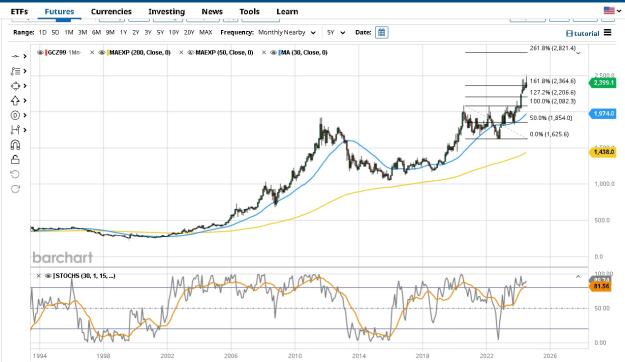Click the red GCZ99 color swatch
Viewport: 625px width, 362px height.
click(x=46, y=52)
